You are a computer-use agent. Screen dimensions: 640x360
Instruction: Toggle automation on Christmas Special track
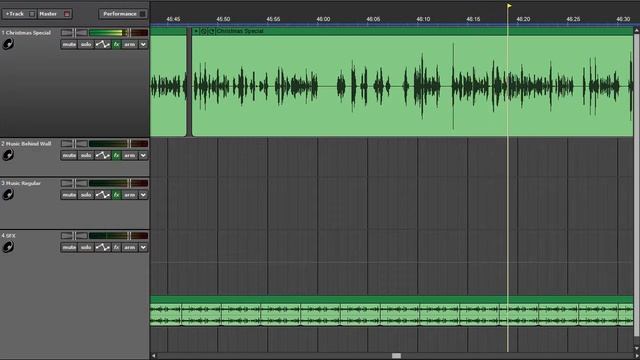point(102,44)
